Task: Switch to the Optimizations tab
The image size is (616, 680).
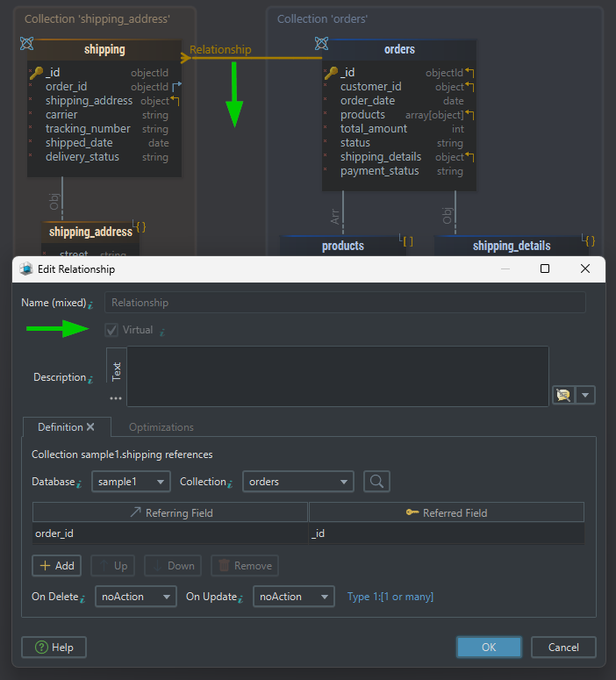Action: 161,427
